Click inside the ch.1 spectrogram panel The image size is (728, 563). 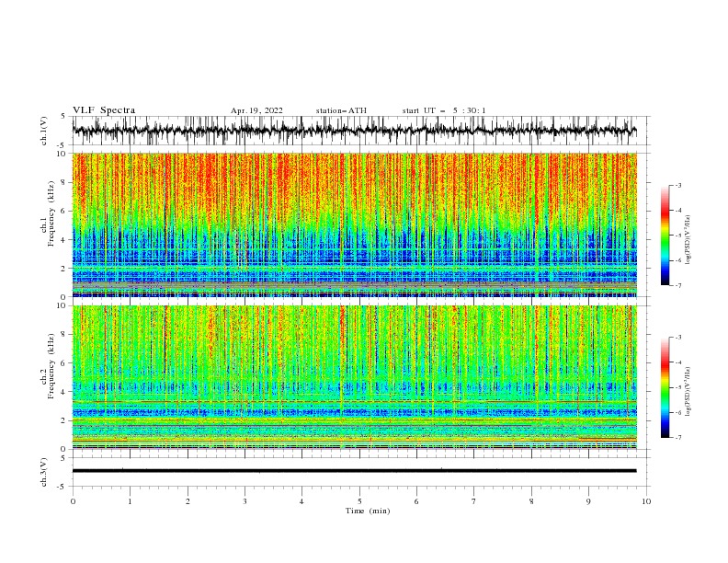pyautogui.click(x=354, y=224)
